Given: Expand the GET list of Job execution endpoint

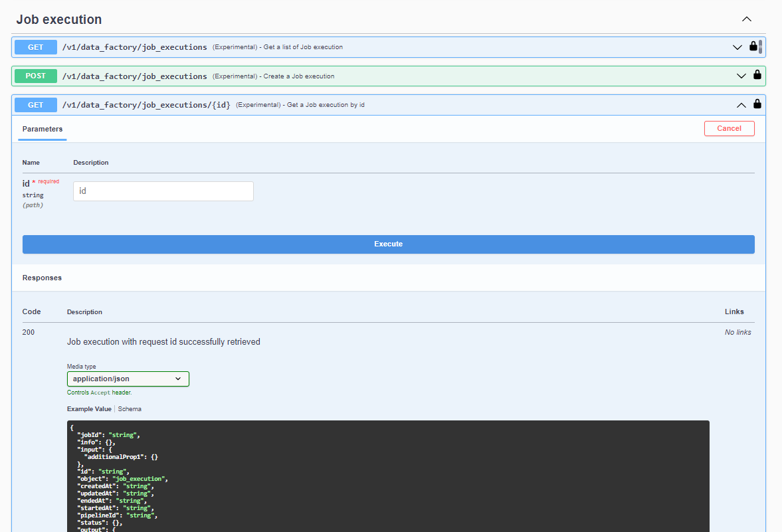Looking at the screenshot, I should (737, 47).
